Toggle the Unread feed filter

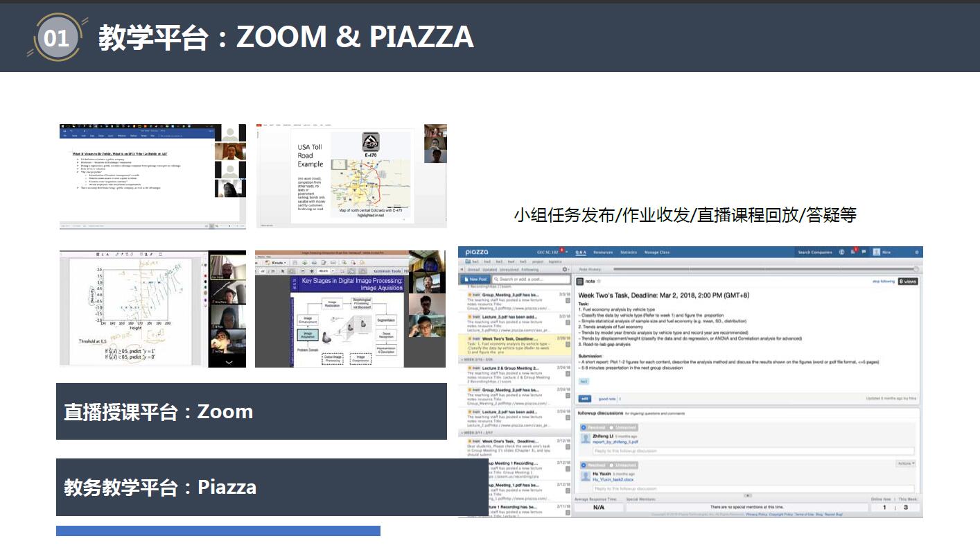click(473, 269)
